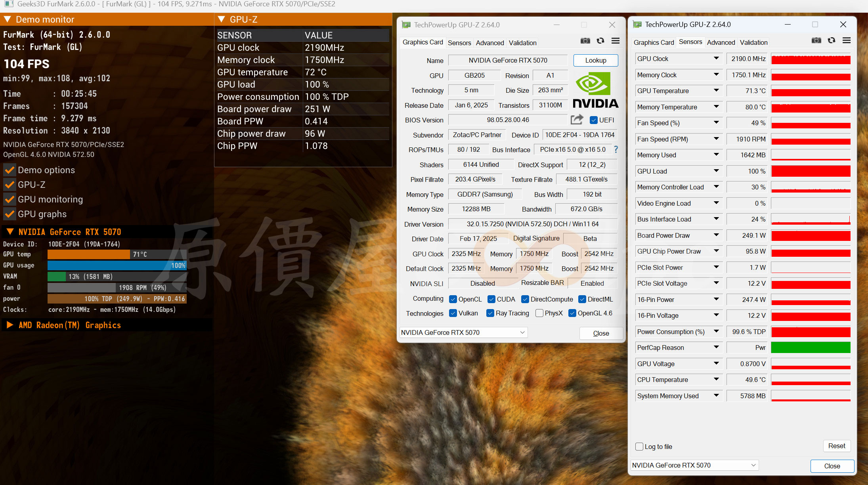Click refresh icon in Sensors GPU-Z window
This screenshot has width=868, height=485.
click(832, 40)
